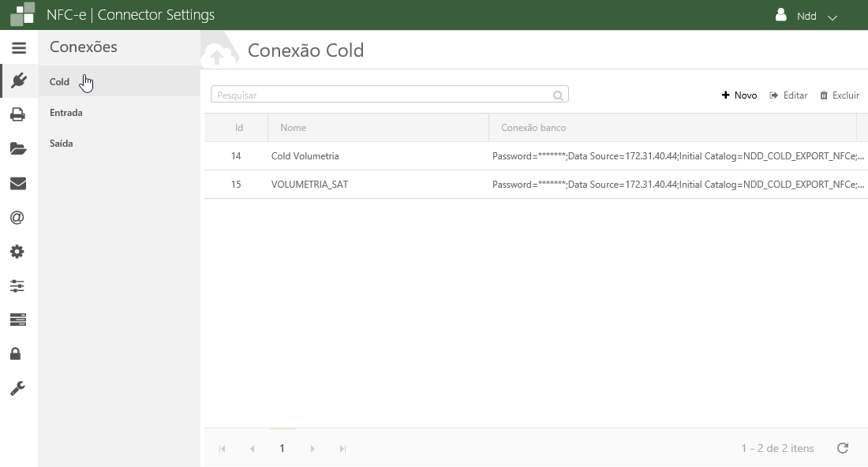The image size is (868, 467).
Task: Toggle the hamburger menu icon
Action: [18, 48]
